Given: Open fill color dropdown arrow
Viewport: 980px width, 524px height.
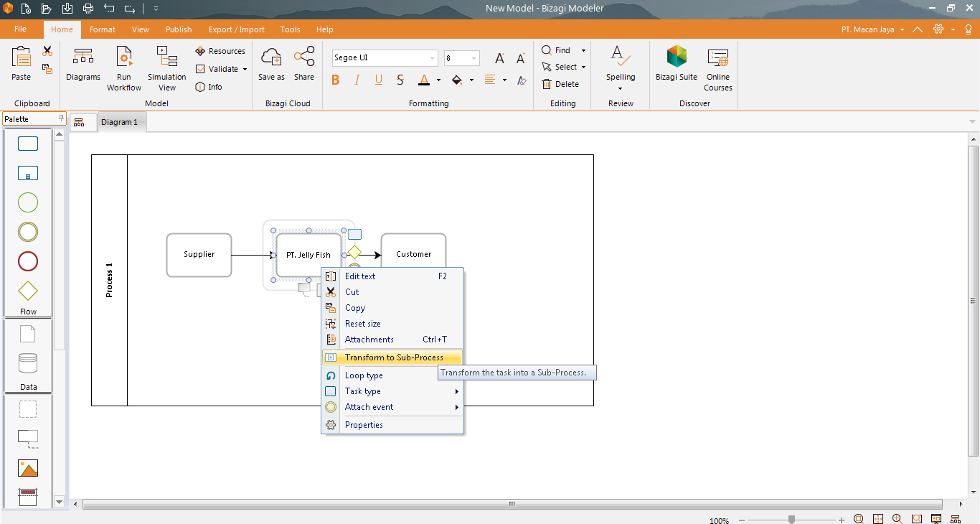Looking at the screenshot, I should pos(472,80).
